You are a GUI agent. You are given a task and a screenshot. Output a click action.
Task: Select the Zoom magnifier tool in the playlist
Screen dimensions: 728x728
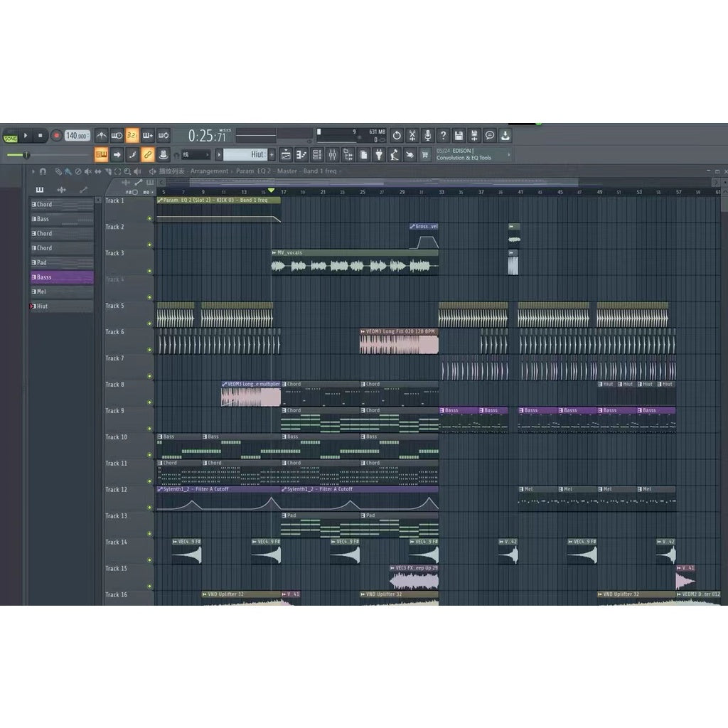[127, 171]
